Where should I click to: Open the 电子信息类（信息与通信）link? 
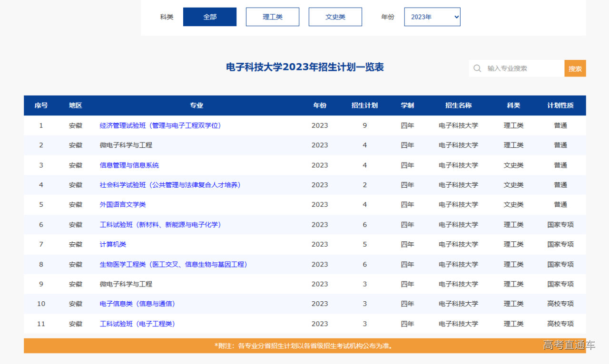[138, 304]
